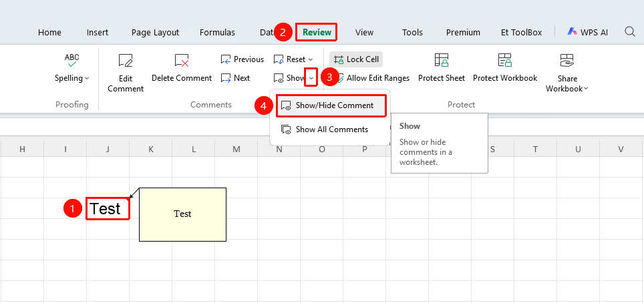Click the Protect Workbook icon
Image resolution: width=644 pixels, height=303 pixels.
tap(505, 60)
